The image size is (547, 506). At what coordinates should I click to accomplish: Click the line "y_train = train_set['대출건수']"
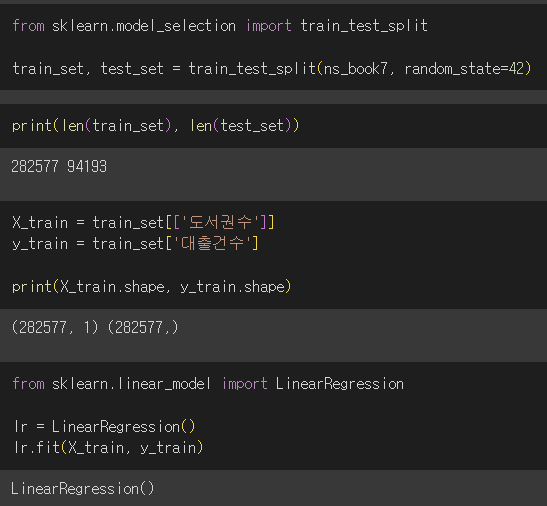click(x=135, y=243)
